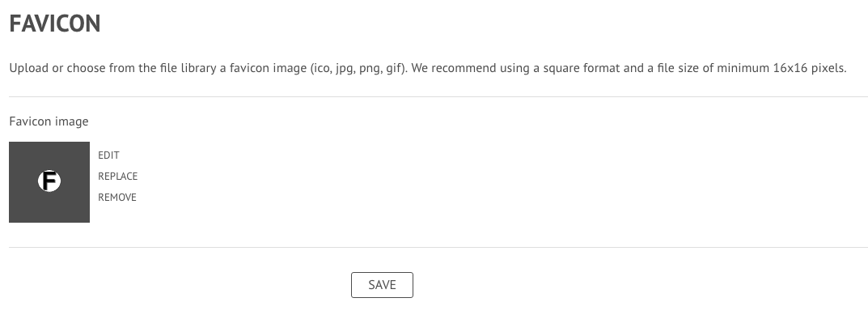The width and height of the screenshot is (868, 315).
Task: Open the EDIT option for favicon
Action: [x=108, y=155]
